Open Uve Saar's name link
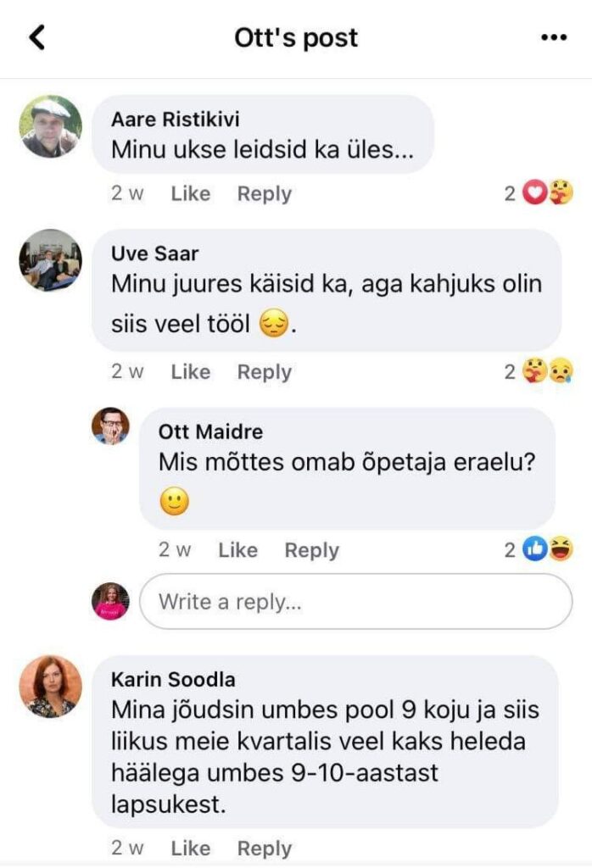 153,254
